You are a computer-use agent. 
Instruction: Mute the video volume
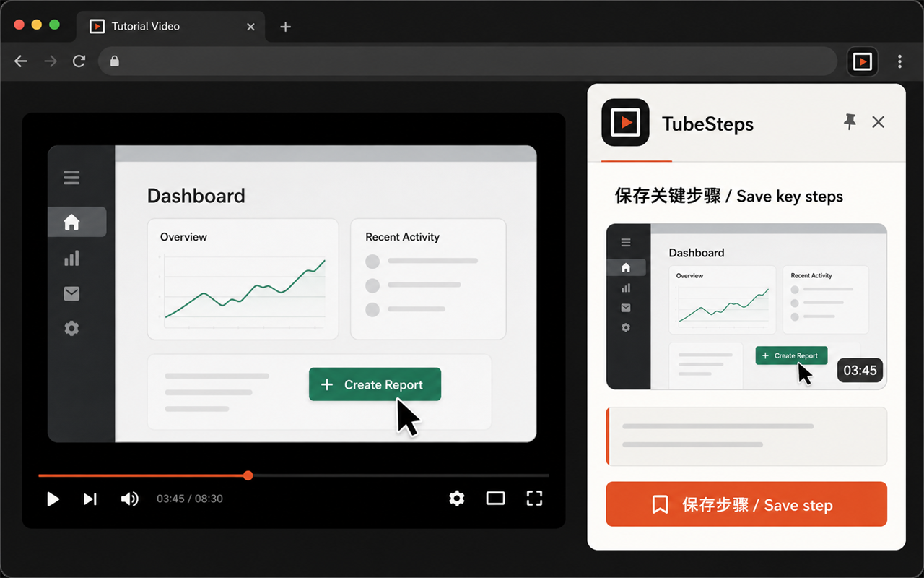click(129, 499)
